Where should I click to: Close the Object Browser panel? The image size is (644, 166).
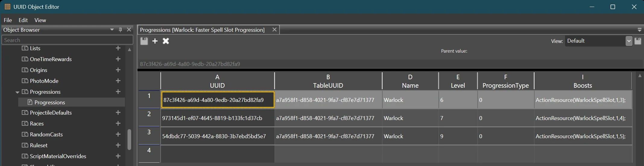pos(129,30)
